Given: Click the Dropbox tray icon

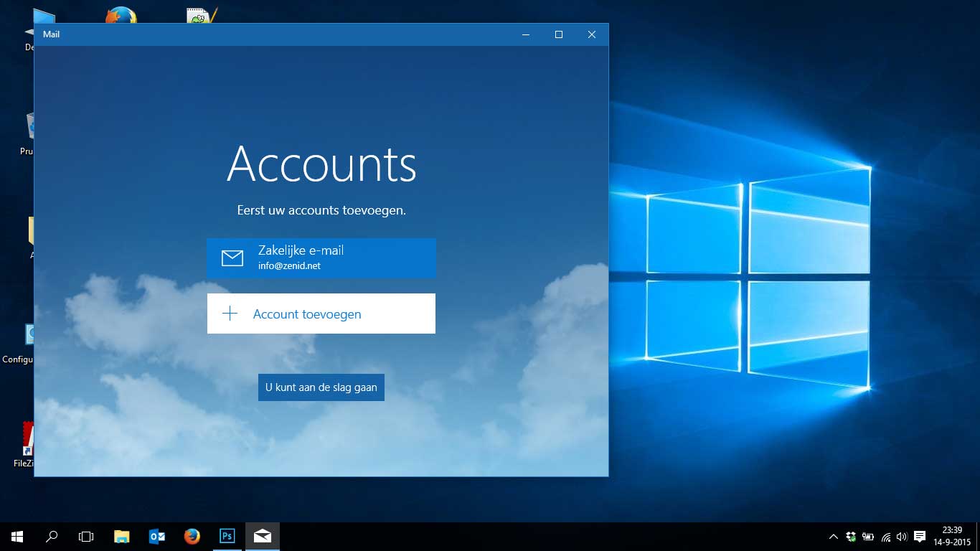Looking at the screenshot, I should click(x=851, y=537).
